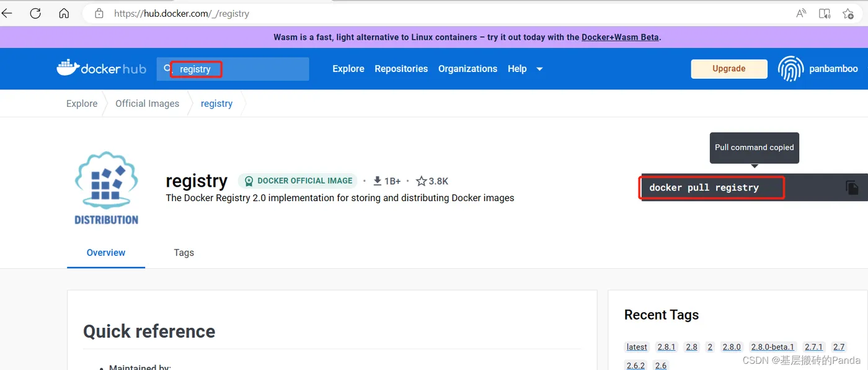
Task: Click the favorites star in address bar
Action: [848, 13]
